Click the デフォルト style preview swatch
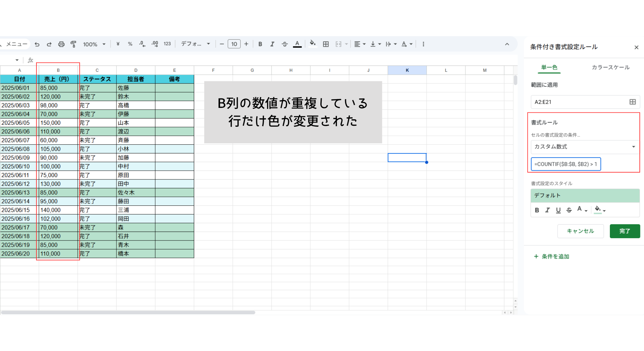Screen dimensions: 644x351 (585, 196)
